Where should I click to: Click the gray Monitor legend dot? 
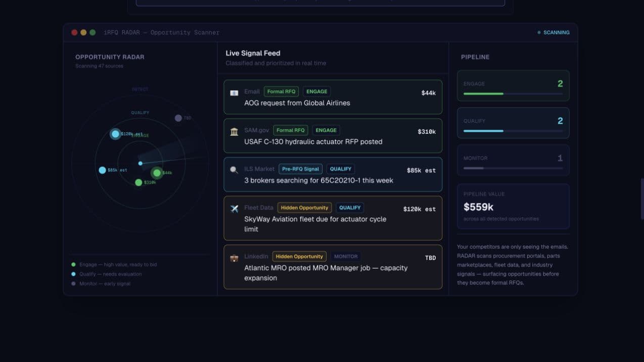coord(74,284)
